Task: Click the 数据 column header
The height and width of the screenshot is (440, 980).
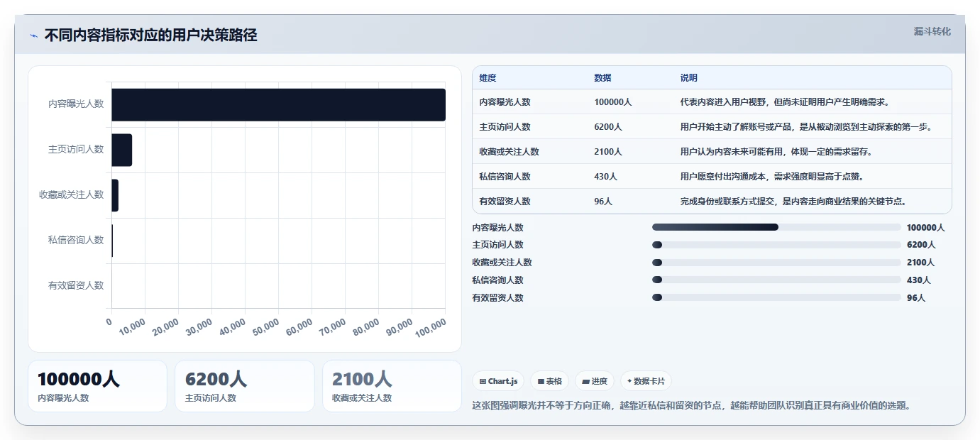Action: (x=602, y=78)
